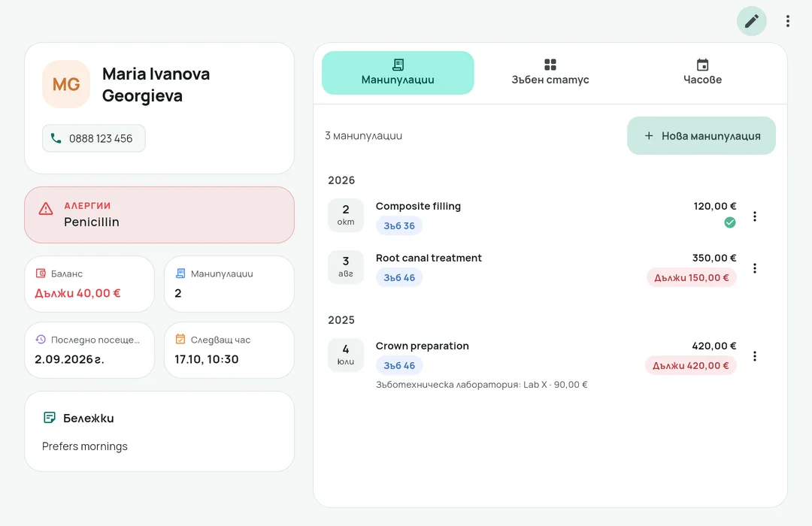This screenshot has height=526, width=812.
Task: Click the 2 окт date badge
Action: coord(346,215)
